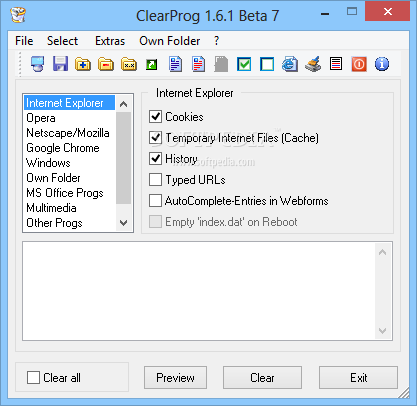Click the remove folder minus icon
This screenshot has height=406, width=417.
tap(106, 64)
